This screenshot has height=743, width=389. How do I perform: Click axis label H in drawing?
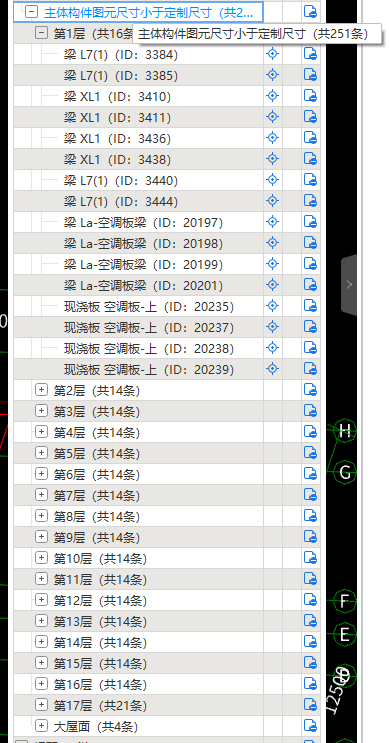click(345, 430)
